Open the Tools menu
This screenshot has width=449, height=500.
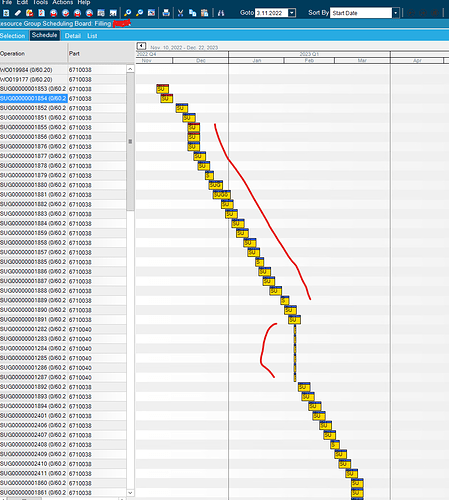coord(40,2)
